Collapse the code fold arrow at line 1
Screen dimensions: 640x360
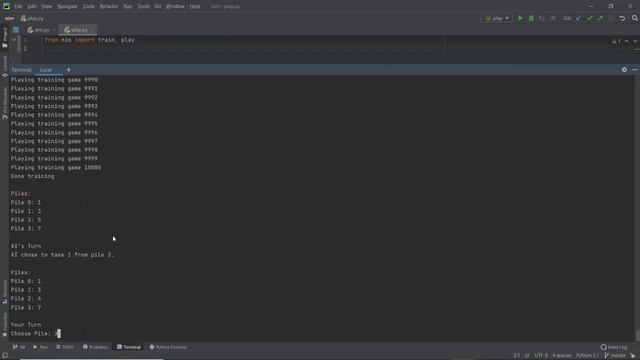pos(14,40)
